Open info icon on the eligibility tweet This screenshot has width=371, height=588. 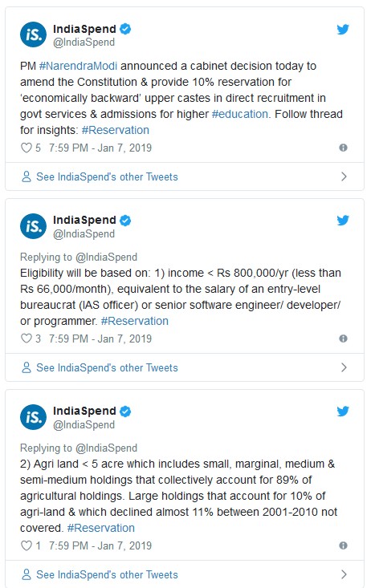tap(343, 339)
